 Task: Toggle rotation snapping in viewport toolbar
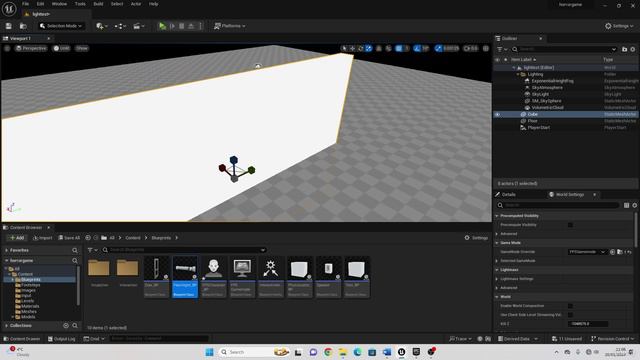coord(417,48)
